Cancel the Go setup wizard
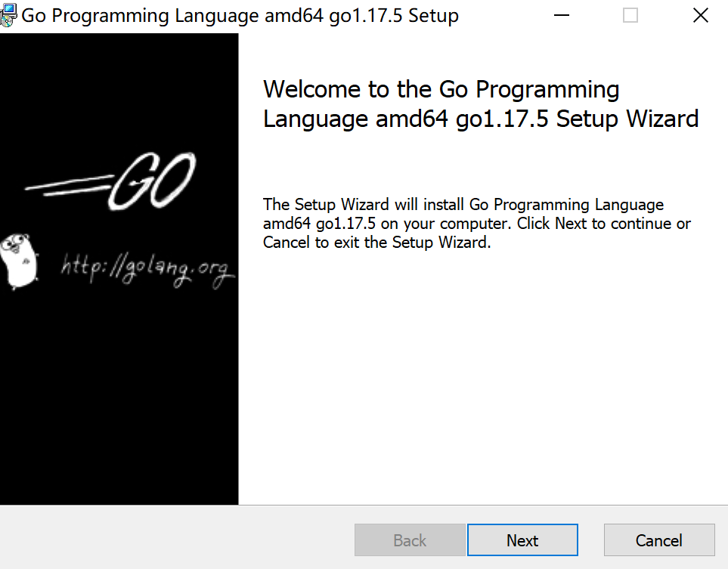728x569 pixels. point(658,540)
